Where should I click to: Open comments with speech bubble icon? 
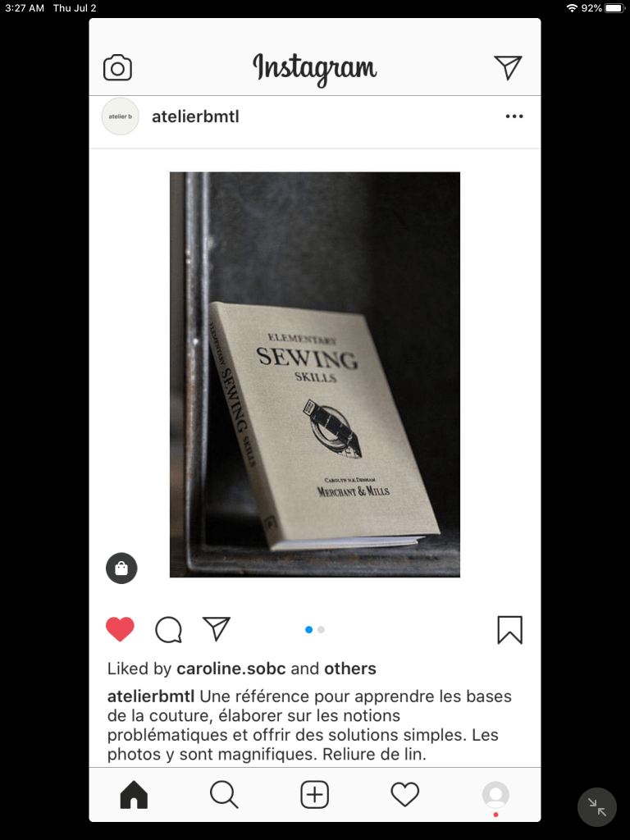(169, 629)
